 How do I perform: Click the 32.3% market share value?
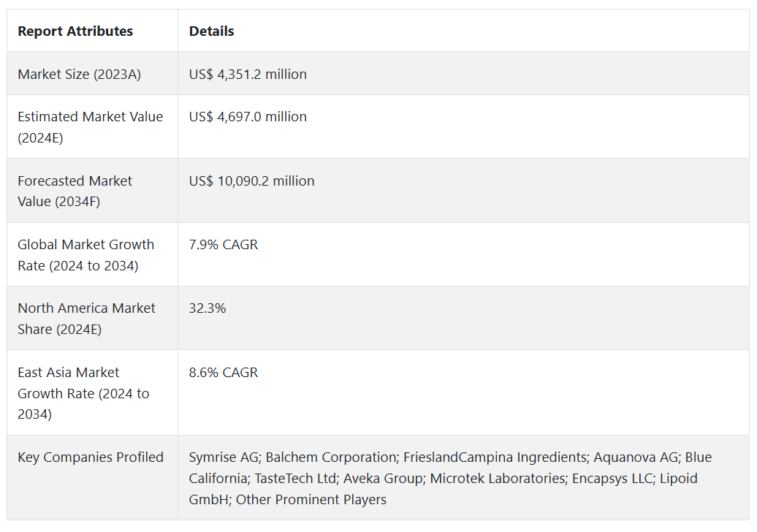[x=208, y=308]
